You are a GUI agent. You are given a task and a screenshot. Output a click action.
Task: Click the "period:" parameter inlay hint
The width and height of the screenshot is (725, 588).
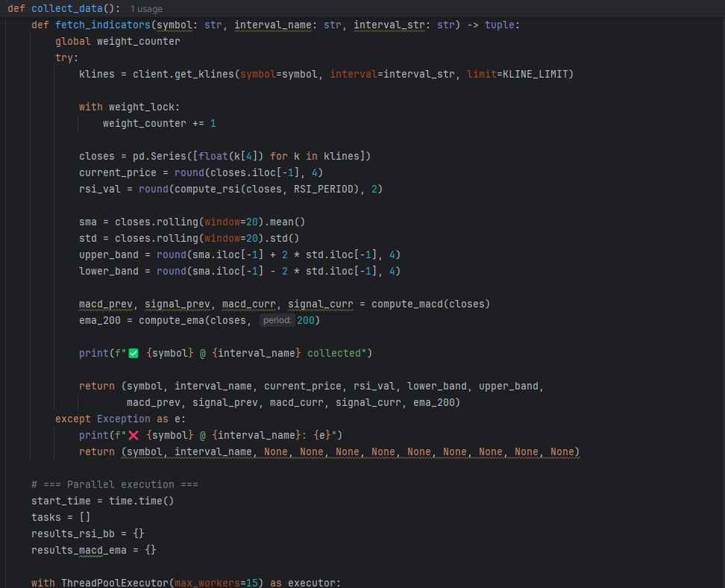(277, 320)
